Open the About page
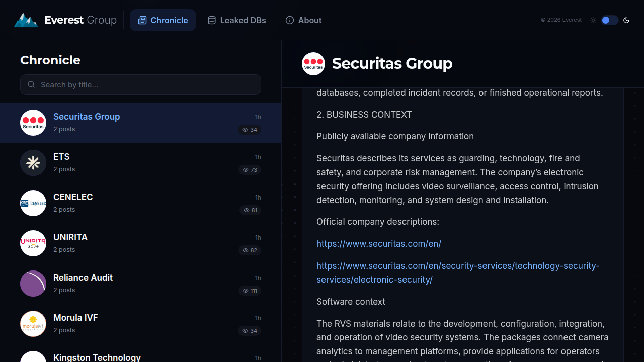 [304, 20]
